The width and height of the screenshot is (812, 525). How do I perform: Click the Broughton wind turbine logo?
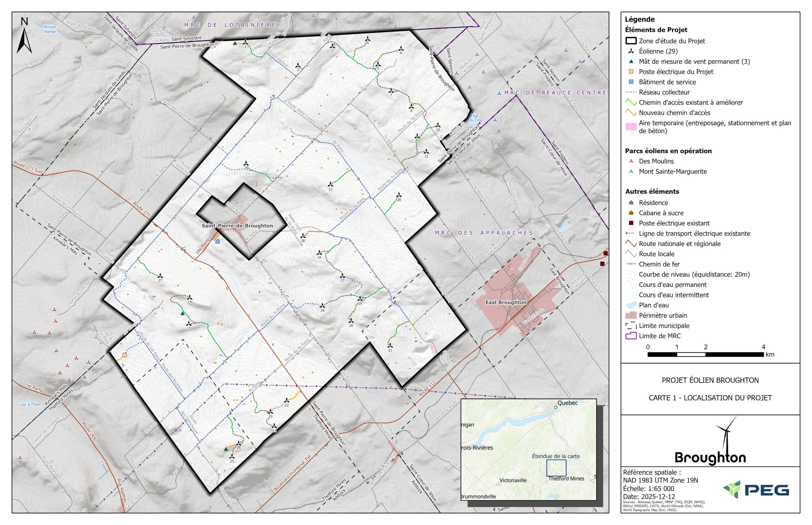tap(710, 443)
